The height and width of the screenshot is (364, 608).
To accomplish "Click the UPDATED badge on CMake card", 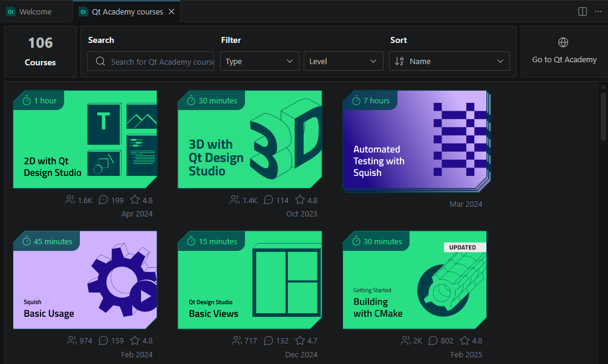I will click(465, 247).
